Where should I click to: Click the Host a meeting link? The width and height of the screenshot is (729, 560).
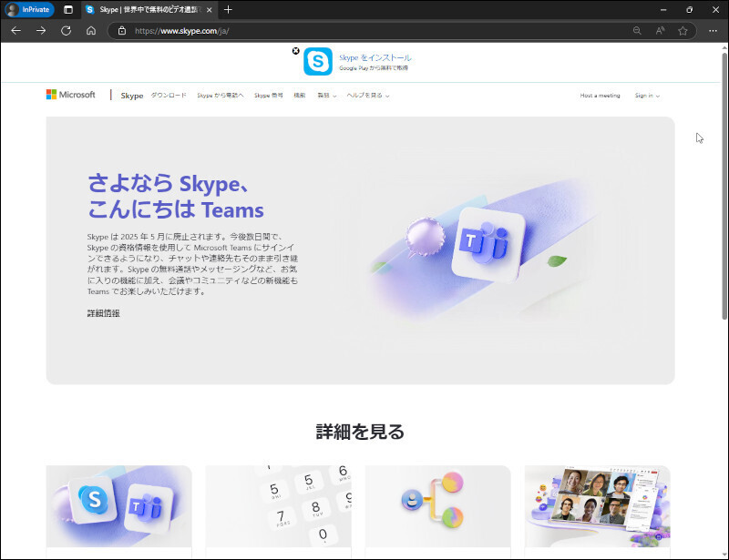pyautogui.click(x=600, y=96)
